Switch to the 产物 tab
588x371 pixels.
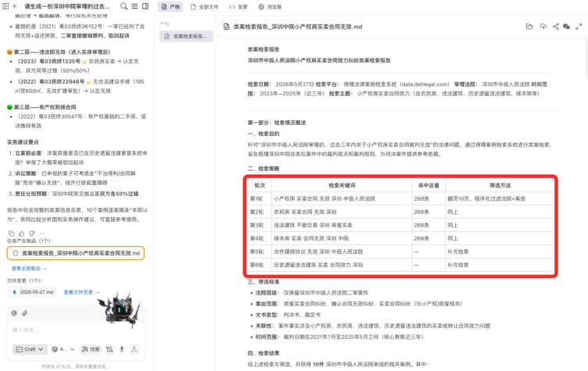coord(170,7)
